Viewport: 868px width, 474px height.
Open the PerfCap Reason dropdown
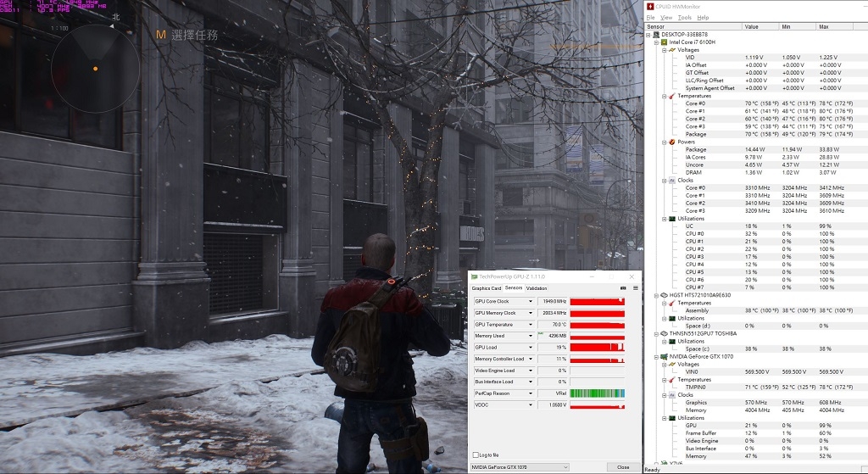pyautogui.click(x=531, y=393)
